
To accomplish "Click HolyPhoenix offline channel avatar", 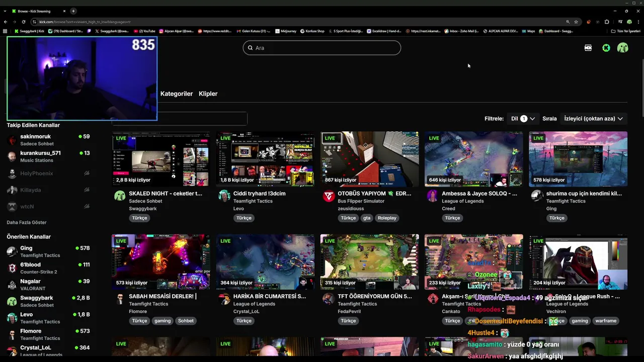I will click(12, 173).
